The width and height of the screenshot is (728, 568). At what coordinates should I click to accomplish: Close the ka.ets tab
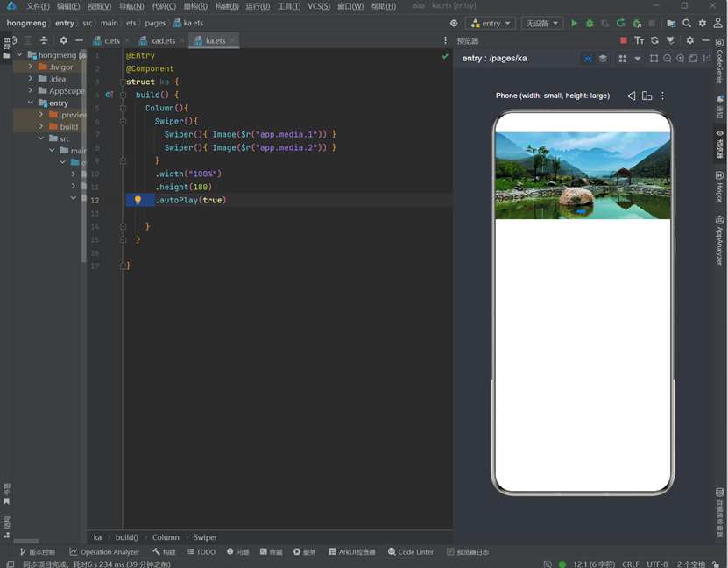(232, 40)
